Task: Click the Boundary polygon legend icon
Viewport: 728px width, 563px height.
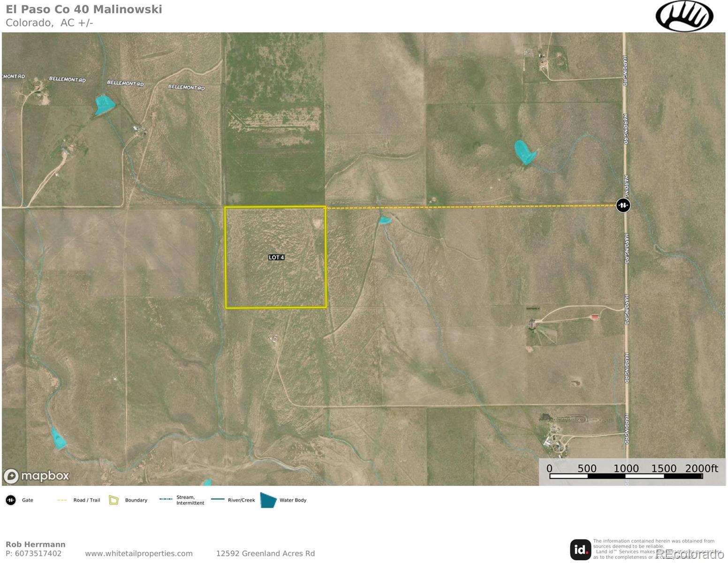Action: tap(114, 500)
